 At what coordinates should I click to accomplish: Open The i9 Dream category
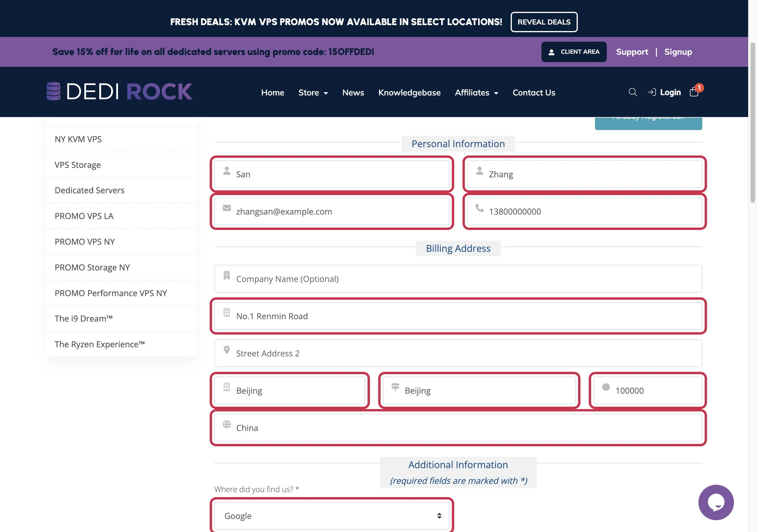121,318
